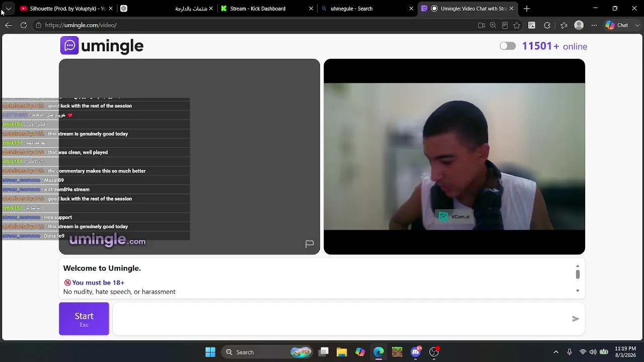Screen dimensions: 644x362
Task: Click the welcome box scrollbar thumb
Action: click(x=578, y=274)
